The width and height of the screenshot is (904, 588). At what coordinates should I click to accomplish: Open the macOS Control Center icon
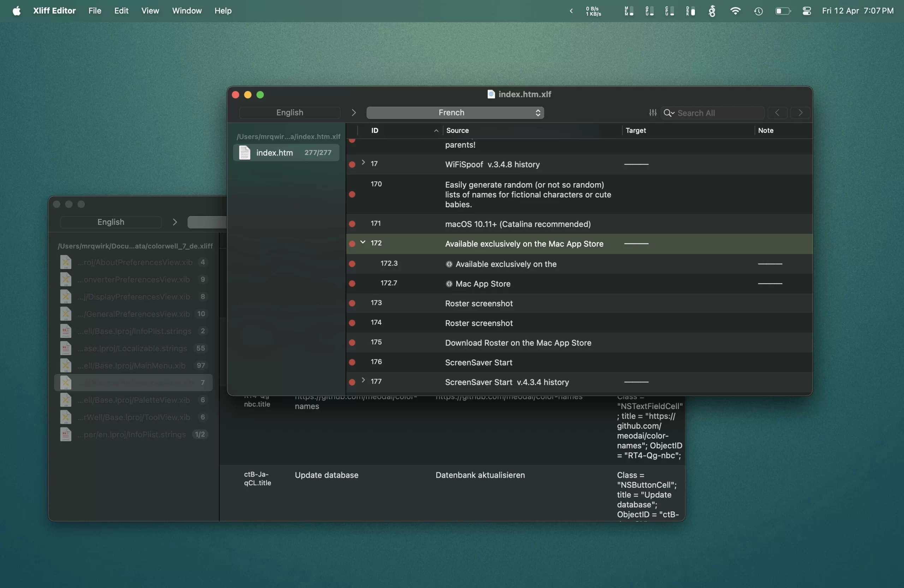tap(807, 11)
